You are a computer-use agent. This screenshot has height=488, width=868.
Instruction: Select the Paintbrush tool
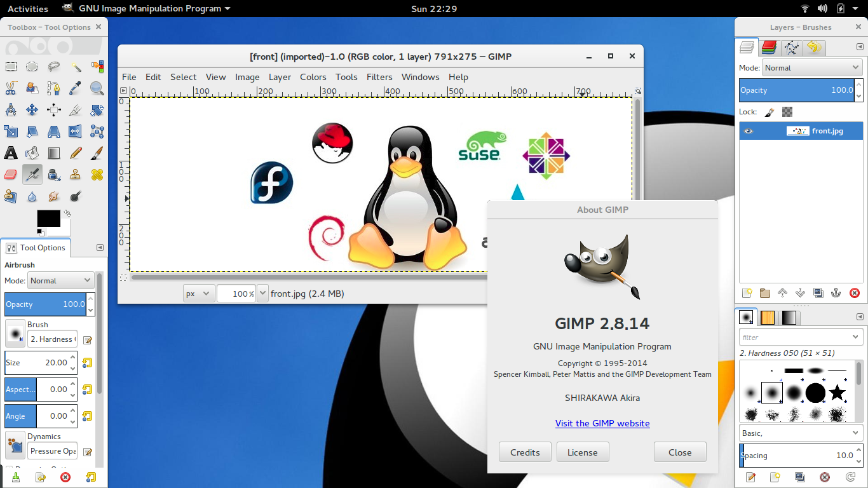click(x=97, y=153)
